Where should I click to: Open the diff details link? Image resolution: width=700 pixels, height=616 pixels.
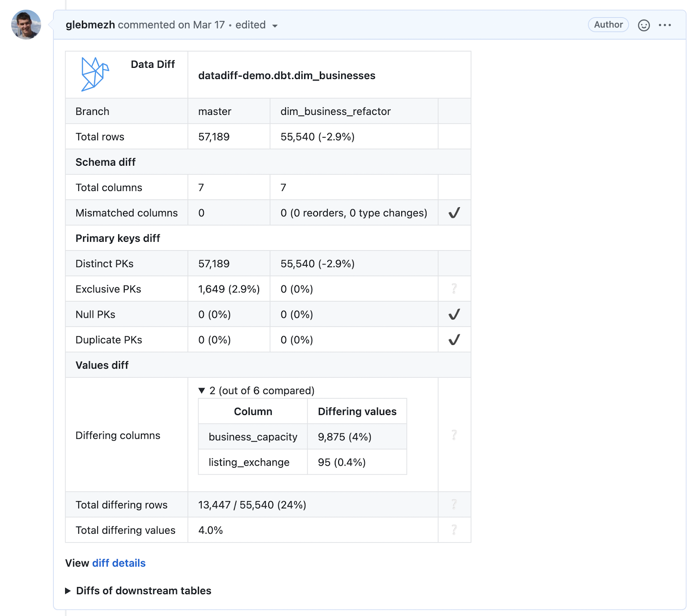click(x=119, y=563)
